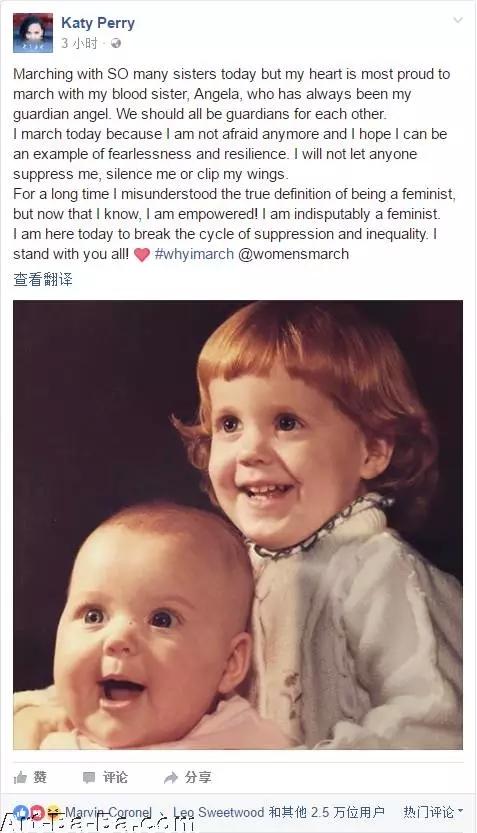Open the 热门评论 comment sorting dropdown
The image size is (477, 833).
433,812
